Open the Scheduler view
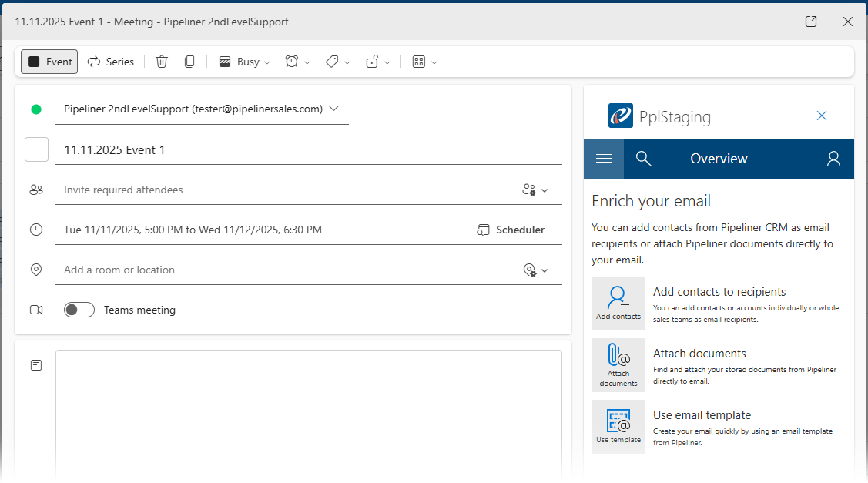Viewport: 868px width, 483px height. pyautogui.click(x=511, y=230)
